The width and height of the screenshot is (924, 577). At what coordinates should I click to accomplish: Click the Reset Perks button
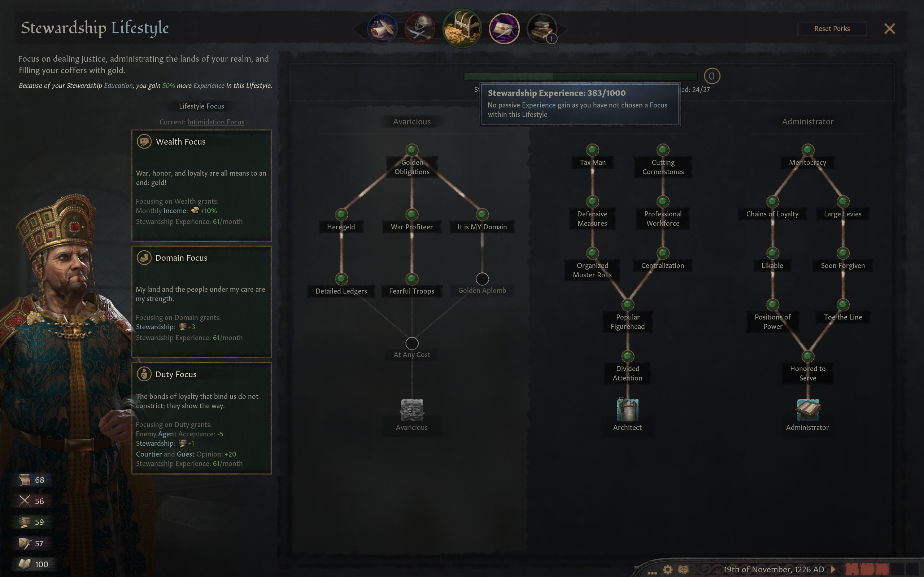832,28
